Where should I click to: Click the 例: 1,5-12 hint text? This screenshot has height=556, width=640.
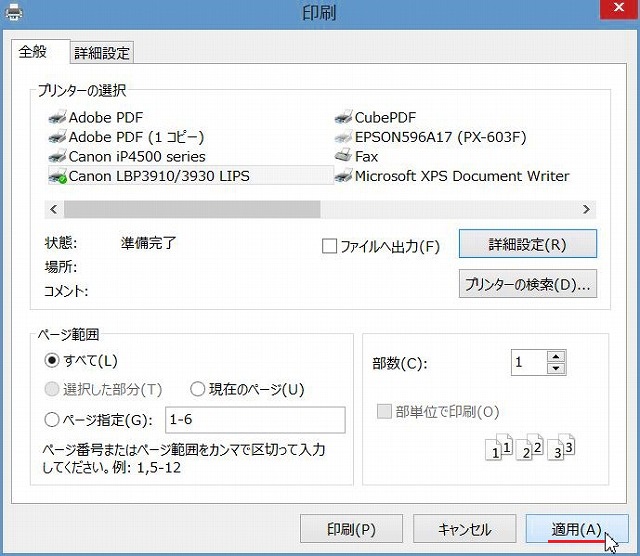(147, 468)
